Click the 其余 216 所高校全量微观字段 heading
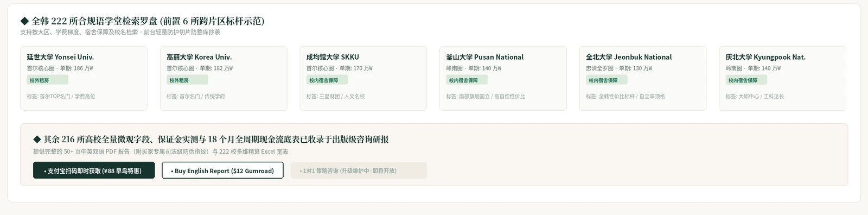 click(211, 139)
